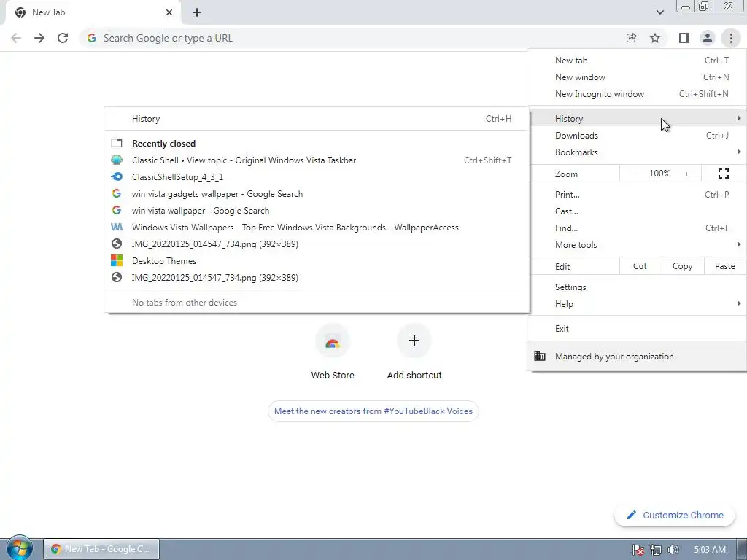
Task: Click the Action Center flag icon
Action: point(638,550)
